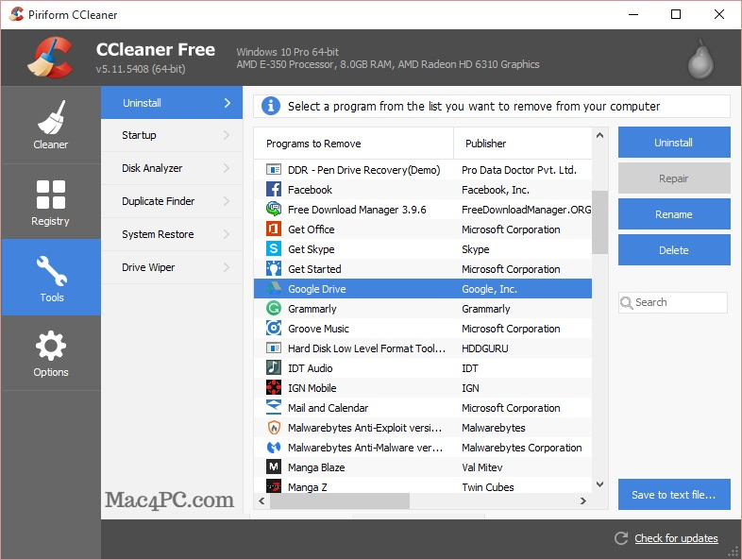The height and width of the screenshot is (560, 742).
Task: Click the blue info icon
Action: (x=271, y=106)
